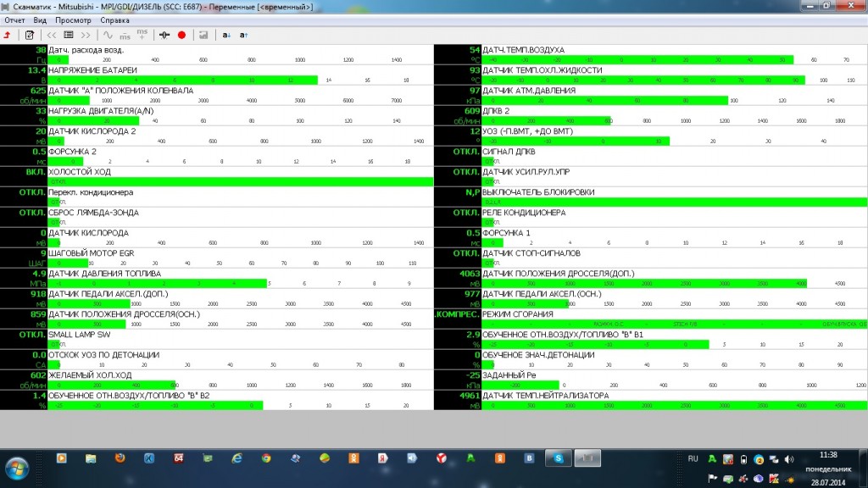Image resolution: width=868 pixels, height=488 pixels.
Task: Click the connector icon beside record button
Action: (165, 35)
